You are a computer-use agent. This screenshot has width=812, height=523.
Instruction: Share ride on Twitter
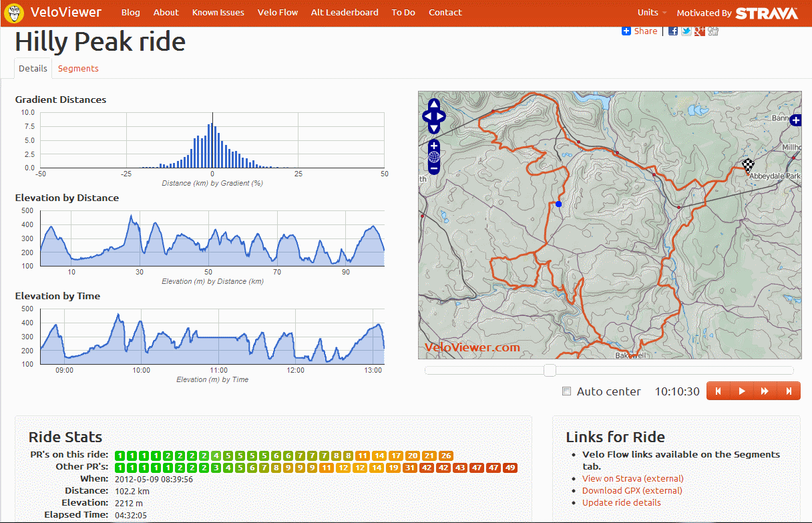pos(686,31)
